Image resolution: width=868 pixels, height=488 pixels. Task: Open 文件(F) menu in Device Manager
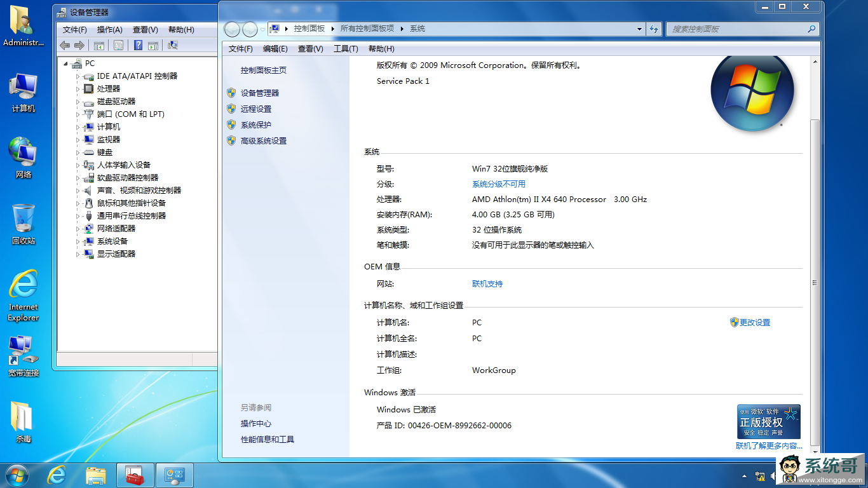[x=75, y=30]
